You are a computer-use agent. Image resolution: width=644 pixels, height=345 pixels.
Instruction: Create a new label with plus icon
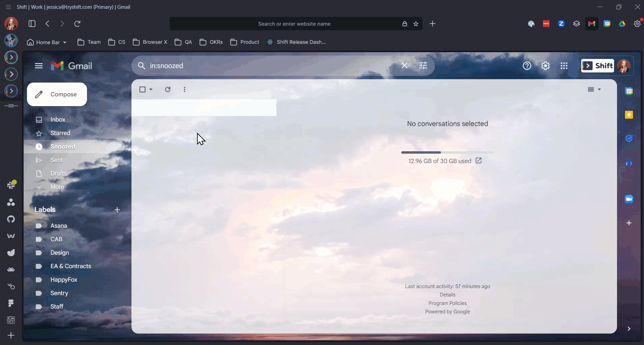click(117, 210)
